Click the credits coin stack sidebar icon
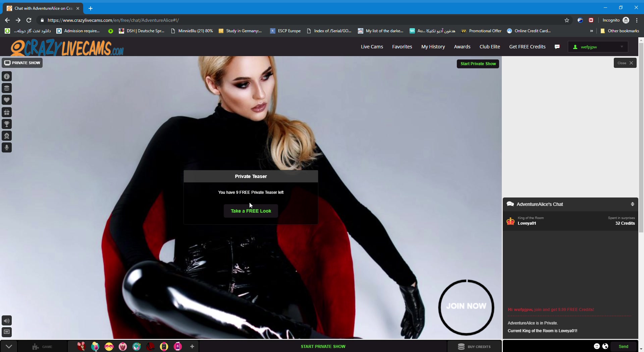 pos(7,88)
